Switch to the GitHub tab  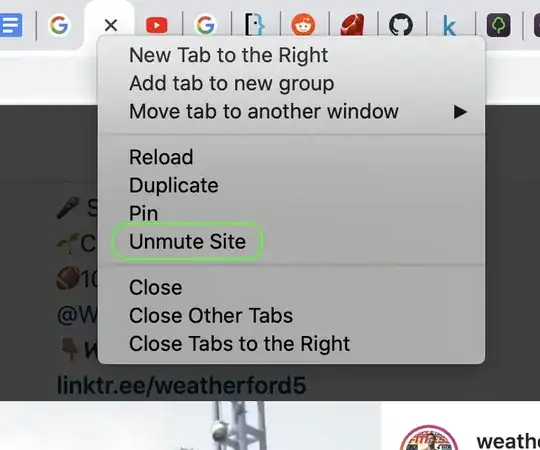click(x=401, y=25)
